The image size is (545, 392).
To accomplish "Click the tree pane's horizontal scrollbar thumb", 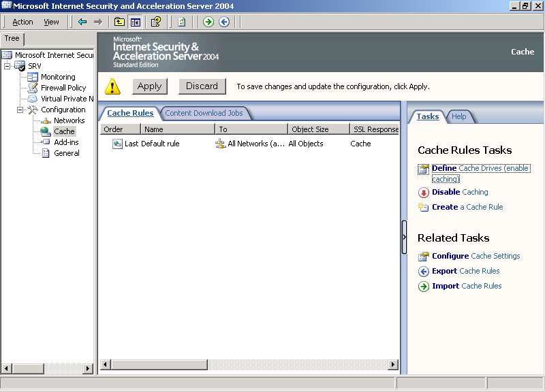I will (28, 368).
